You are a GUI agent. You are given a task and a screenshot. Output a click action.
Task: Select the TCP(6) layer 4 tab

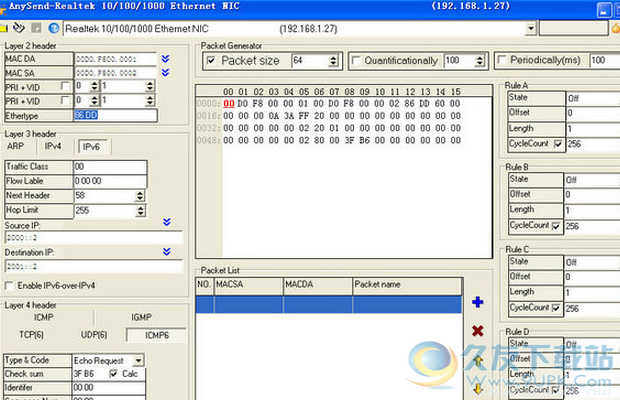pyautogui.click(x=31, y=335)
